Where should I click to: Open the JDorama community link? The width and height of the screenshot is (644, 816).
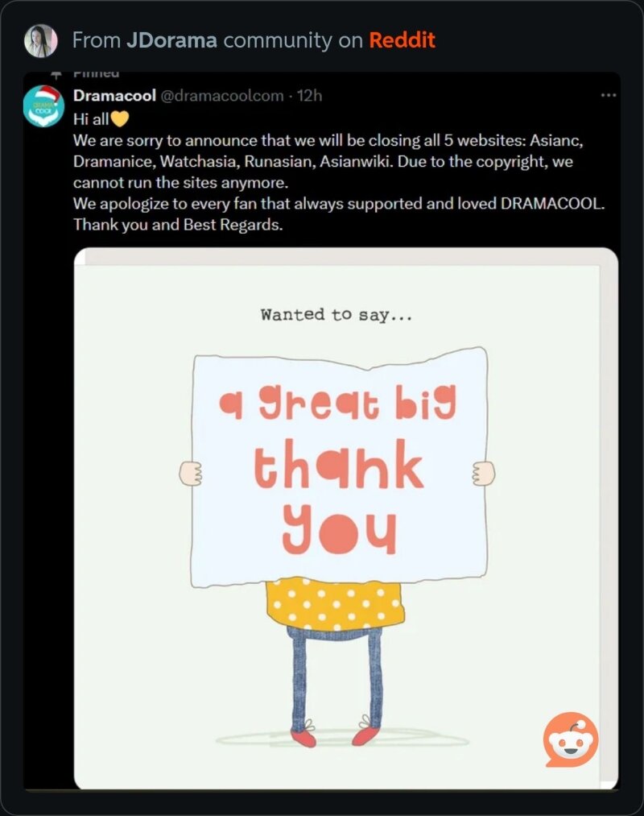tap(171, 40)
